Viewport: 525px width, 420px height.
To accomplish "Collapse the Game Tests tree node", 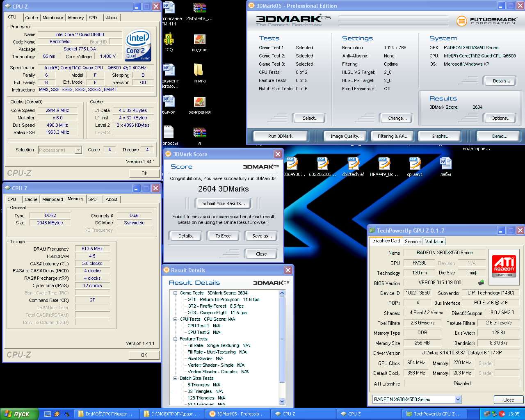I will [x=175, y=293].
